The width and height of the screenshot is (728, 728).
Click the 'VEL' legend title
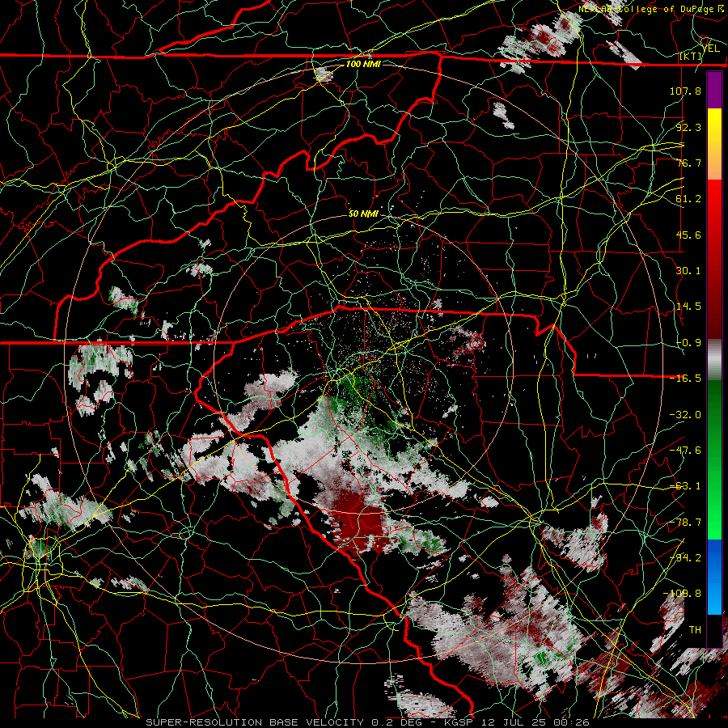pyautogui.click(x=710, y=48)
